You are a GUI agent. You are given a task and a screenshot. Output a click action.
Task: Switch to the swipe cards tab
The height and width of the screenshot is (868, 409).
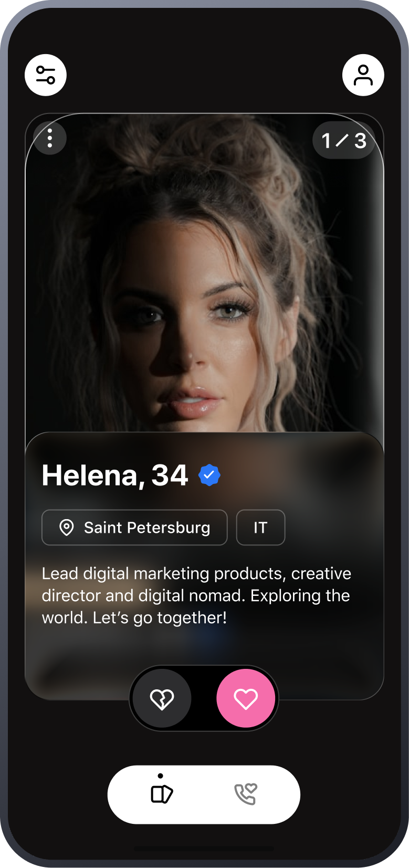point(162,794)
